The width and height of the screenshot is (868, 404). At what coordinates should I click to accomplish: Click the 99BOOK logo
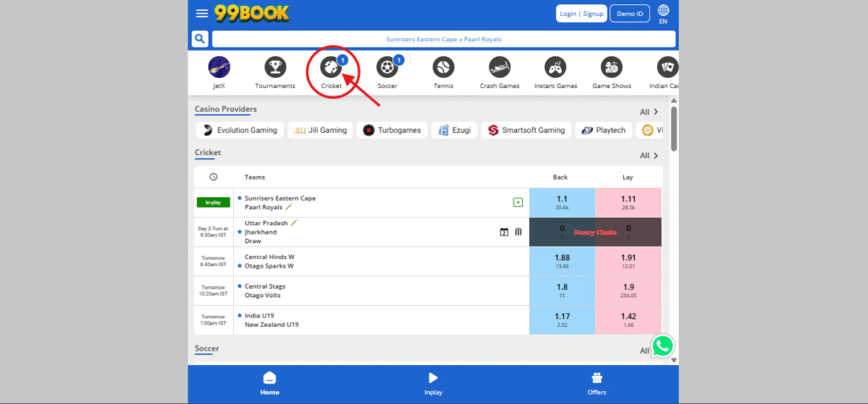(252, 13)
